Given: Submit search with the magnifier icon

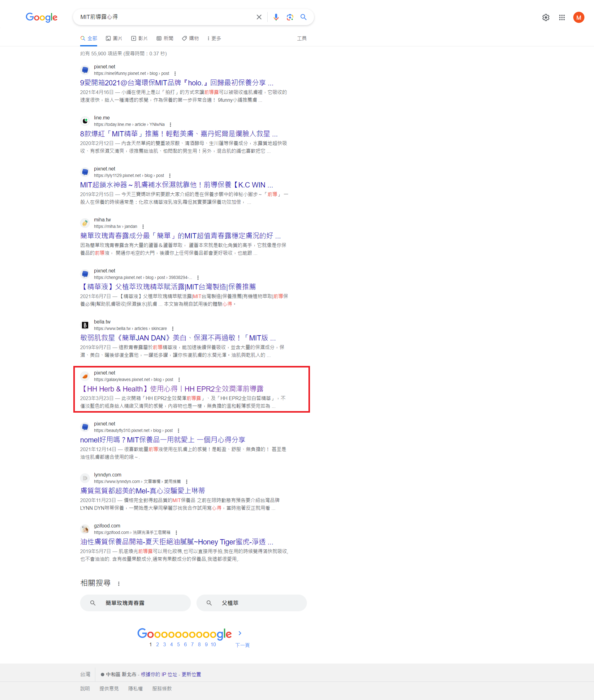Looking at the screenshot, I should tap(303, 17).
